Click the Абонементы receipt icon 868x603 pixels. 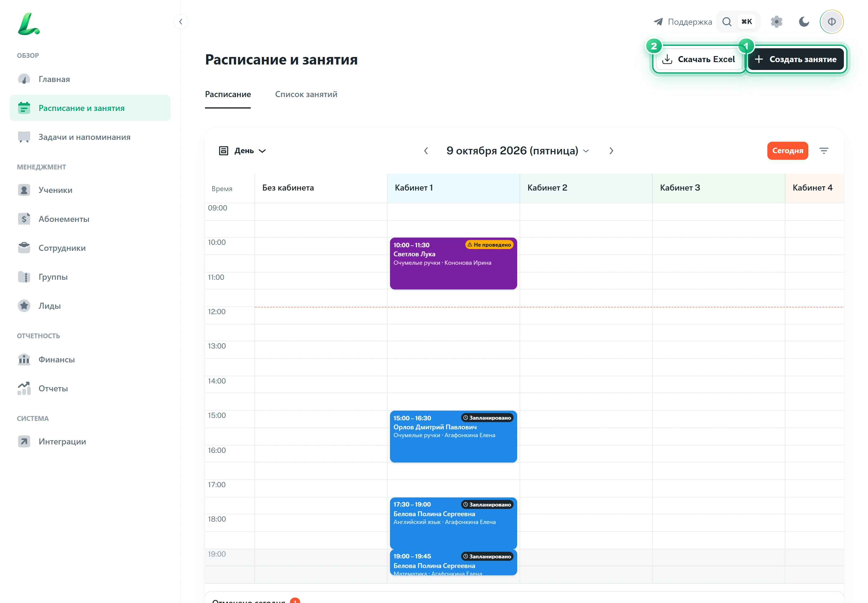(24, 219)
